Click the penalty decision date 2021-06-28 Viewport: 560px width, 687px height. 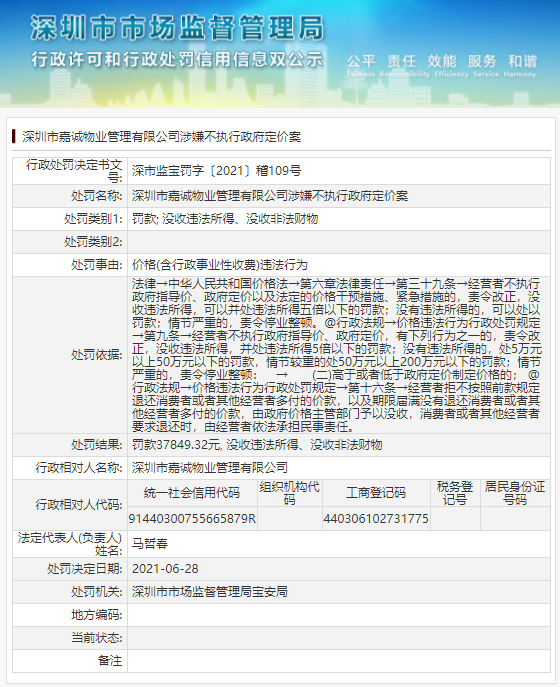coord(165,569)
